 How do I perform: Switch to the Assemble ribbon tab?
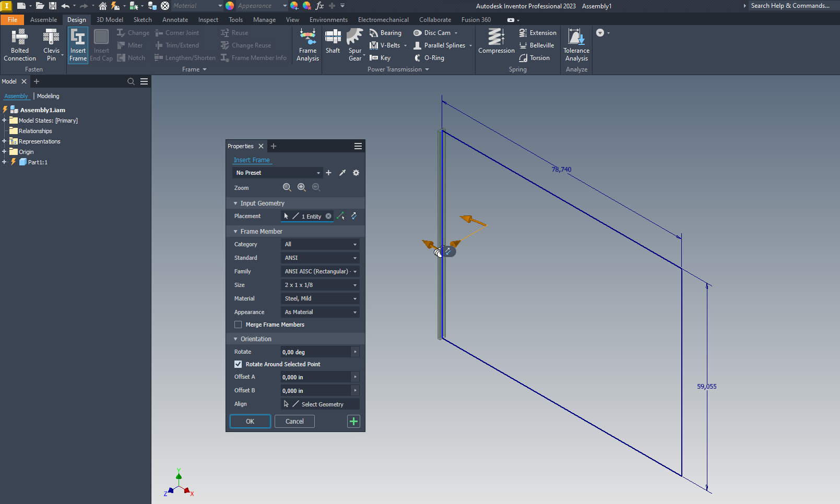(43, 19)
